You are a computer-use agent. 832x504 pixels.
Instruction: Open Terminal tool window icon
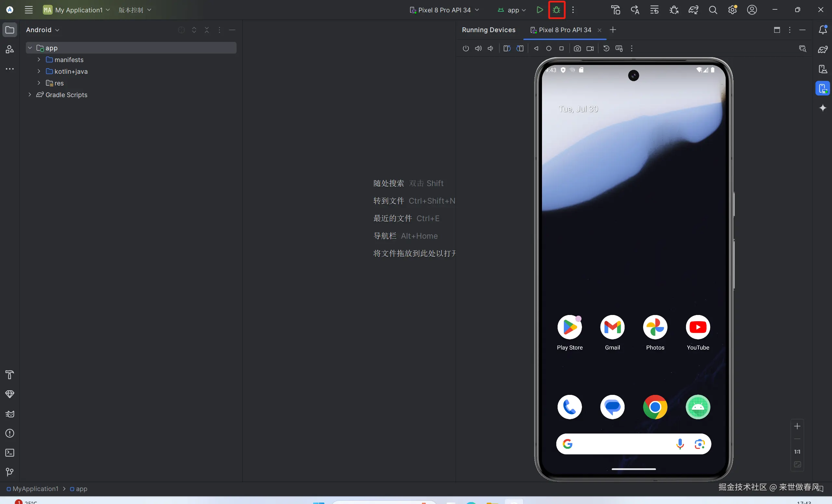tap(10, 452)
